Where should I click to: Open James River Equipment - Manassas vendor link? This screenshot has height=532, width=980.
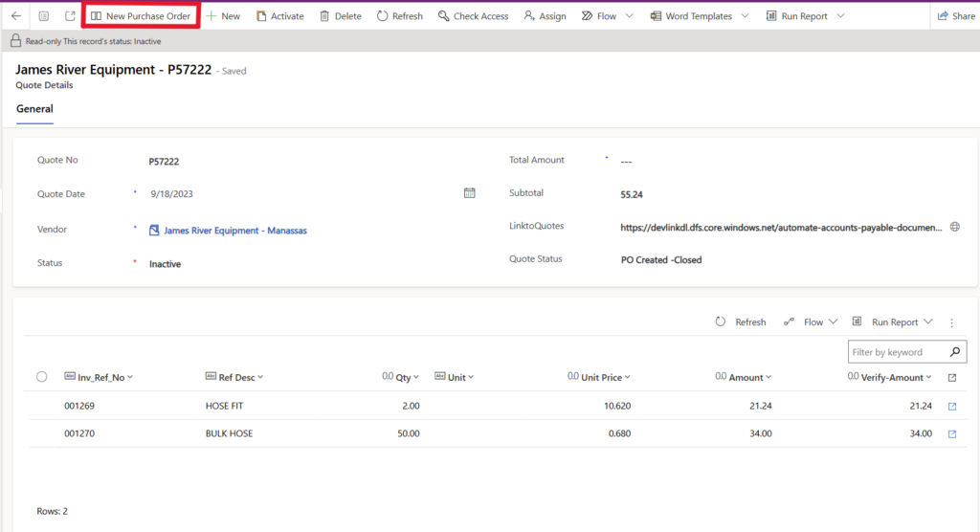234,231
